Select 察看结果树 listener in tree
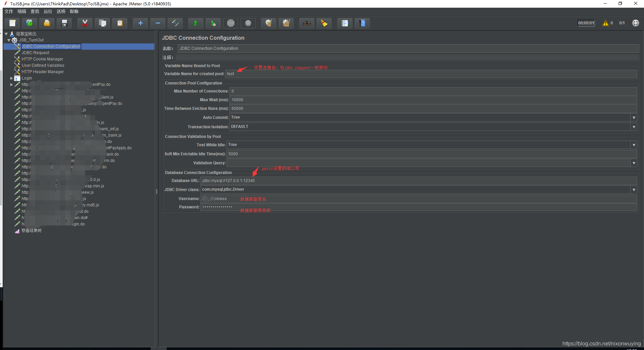Screen dimensions: 644x350 point(31,231)
